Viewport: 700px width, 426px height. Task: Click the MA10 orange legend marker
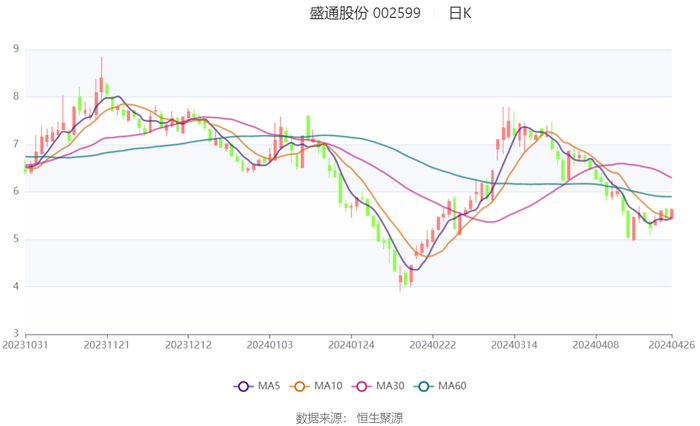299,386
